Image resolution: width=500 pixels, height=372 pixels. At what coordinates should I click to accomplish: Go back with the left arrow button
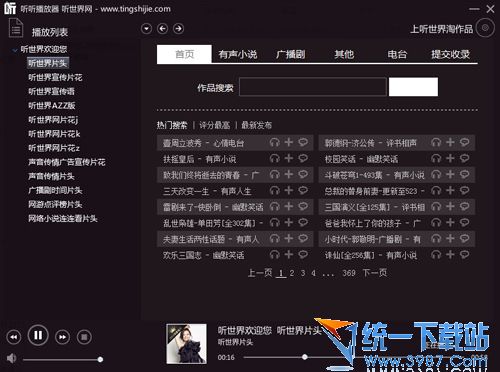click(x=162, y=29)
